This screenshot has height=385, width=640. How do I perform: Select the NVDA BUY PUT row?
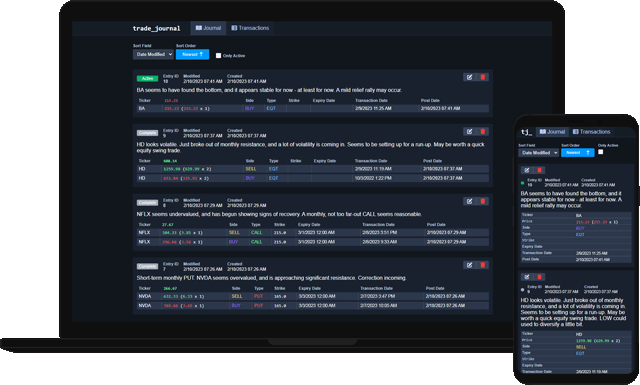313,306
